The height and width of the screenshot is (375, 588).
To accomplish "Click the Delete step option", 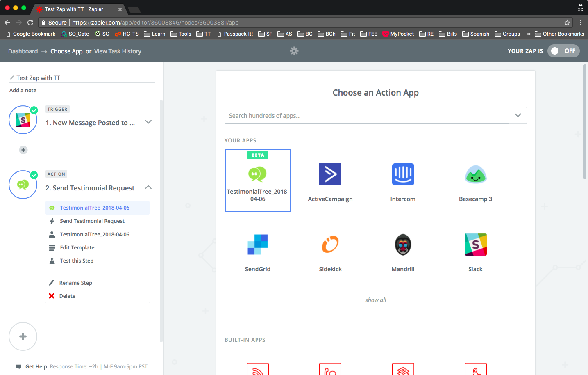I will point(67,296).
